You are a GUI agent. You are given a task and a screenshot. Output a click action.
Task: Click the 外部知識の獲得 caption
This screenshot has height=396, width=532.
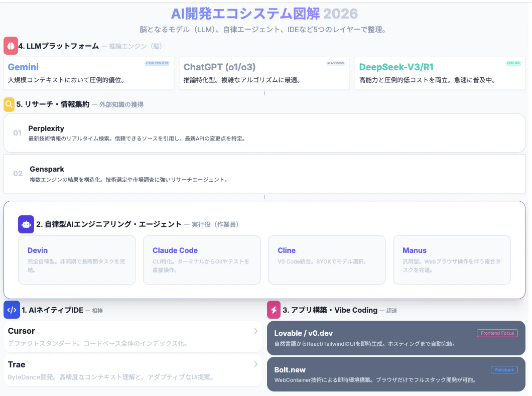(x=121, y=105)
